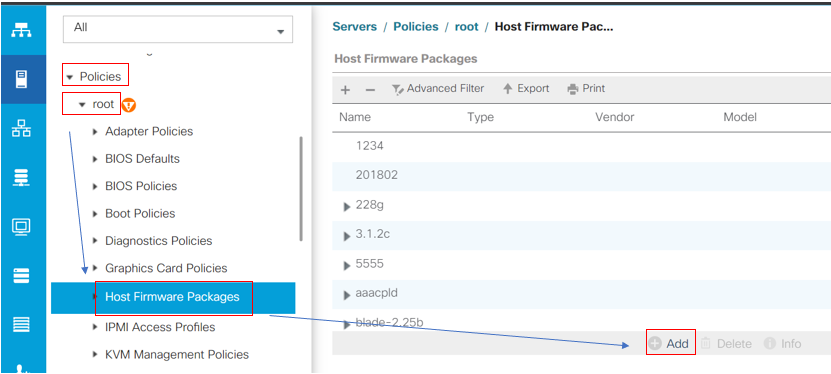Export the Host Firmware Packages table

[526, 88]
